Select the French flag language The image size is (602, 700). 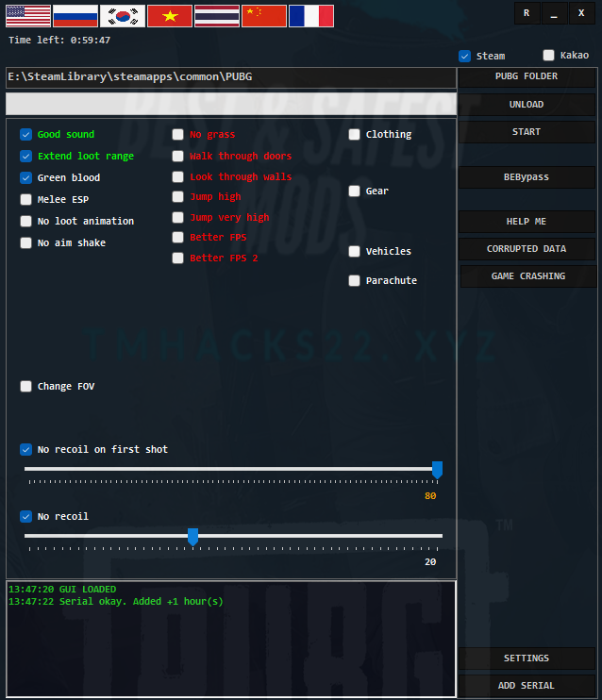[x=311, y=16]
